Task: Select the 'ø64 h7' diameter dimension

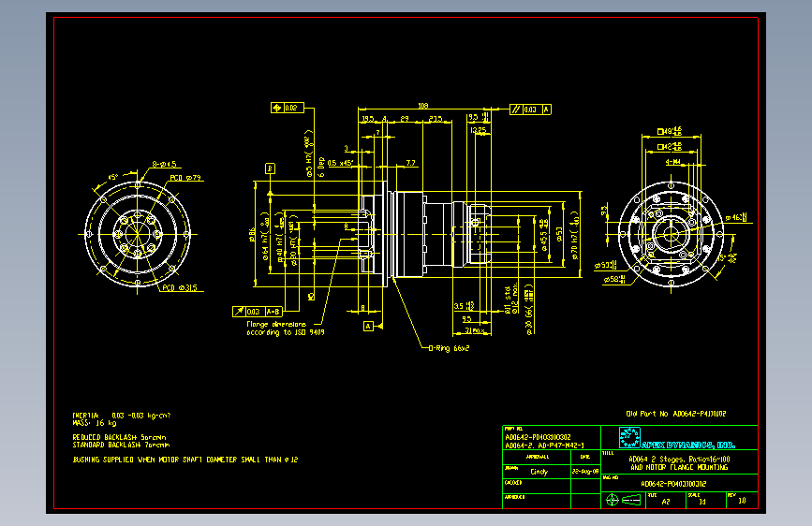Action: (x=266, y=235)
